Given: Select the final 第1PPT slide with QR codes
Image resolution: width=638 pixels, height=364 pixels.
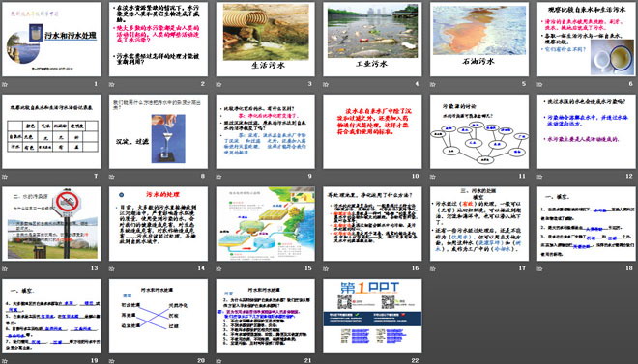Looking at the screenshot, I should [x=372, y=316].
